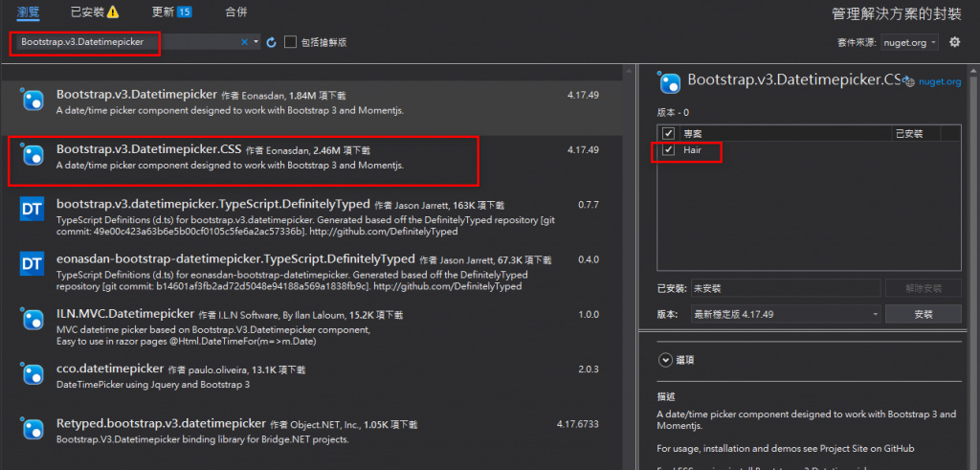Open the version dropdown showing 4.17.49
Image resolution: width=980 pixels, height=470 pixels.
point(787,314)
